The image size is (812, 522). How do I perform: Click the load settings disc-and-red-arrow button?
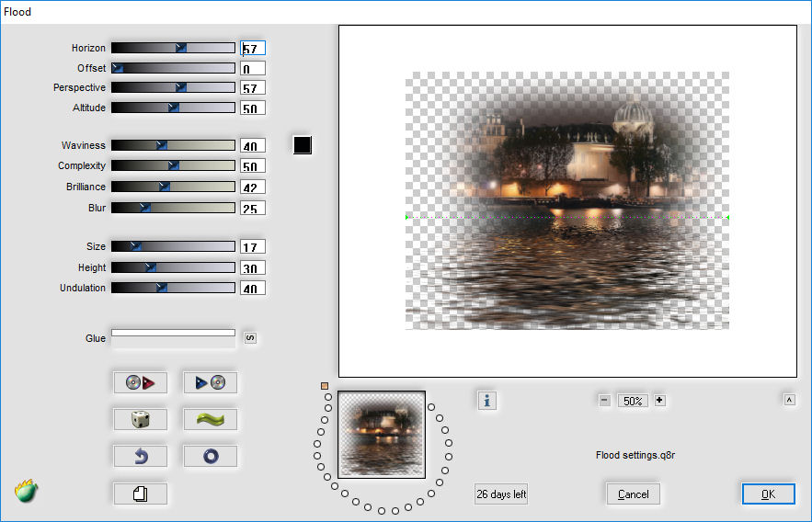(x=141, y=383)
